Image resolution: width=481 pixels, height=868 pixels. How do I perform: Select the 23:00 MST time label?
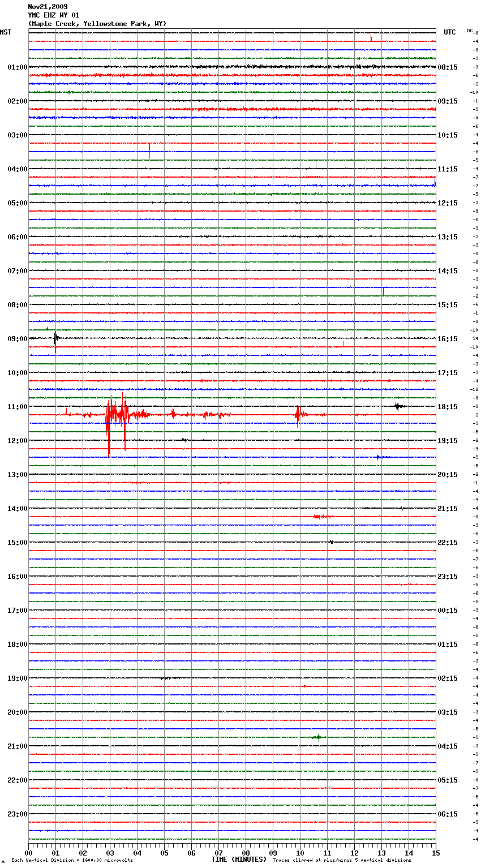tap(18, 814)
